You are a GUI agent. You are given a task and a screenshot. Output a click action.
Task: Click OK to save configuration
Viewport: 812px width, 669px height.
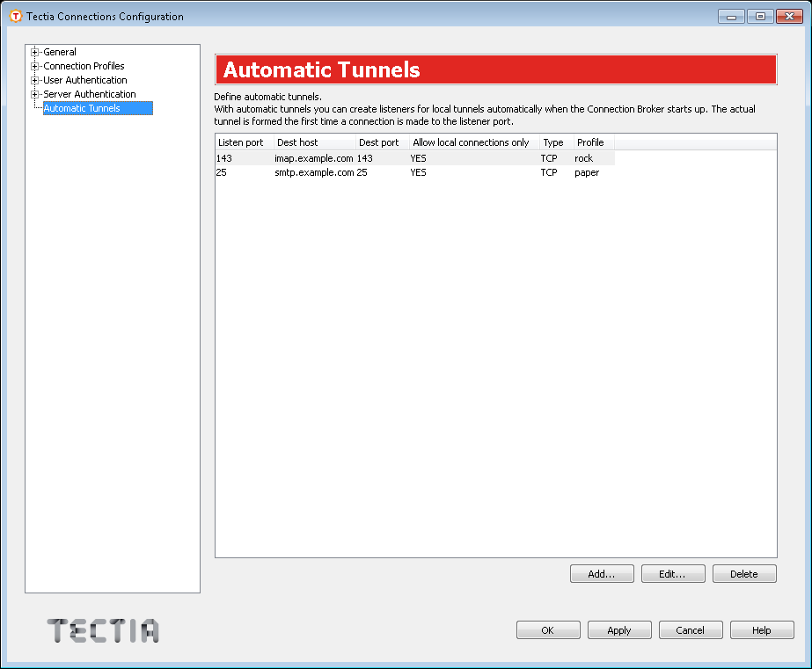pyautogui.click(x=547, y=629)
